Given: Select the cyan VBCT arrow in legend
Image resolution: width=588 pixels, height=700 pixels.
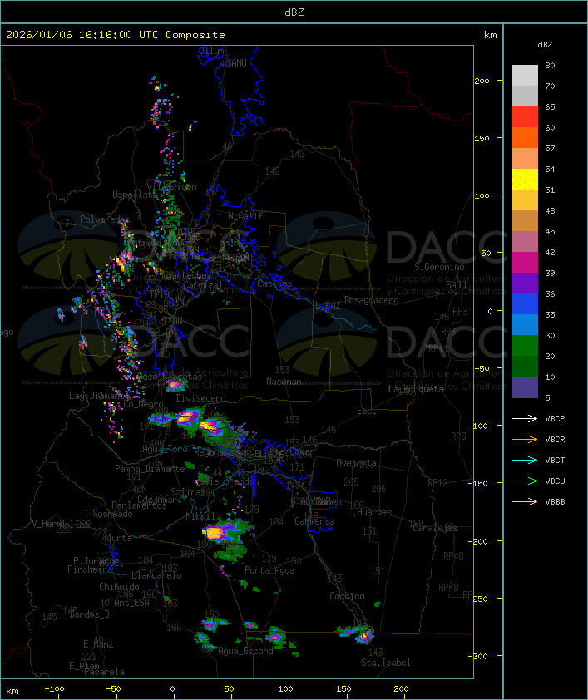Looking at the screenshot, I should (525, 461).
